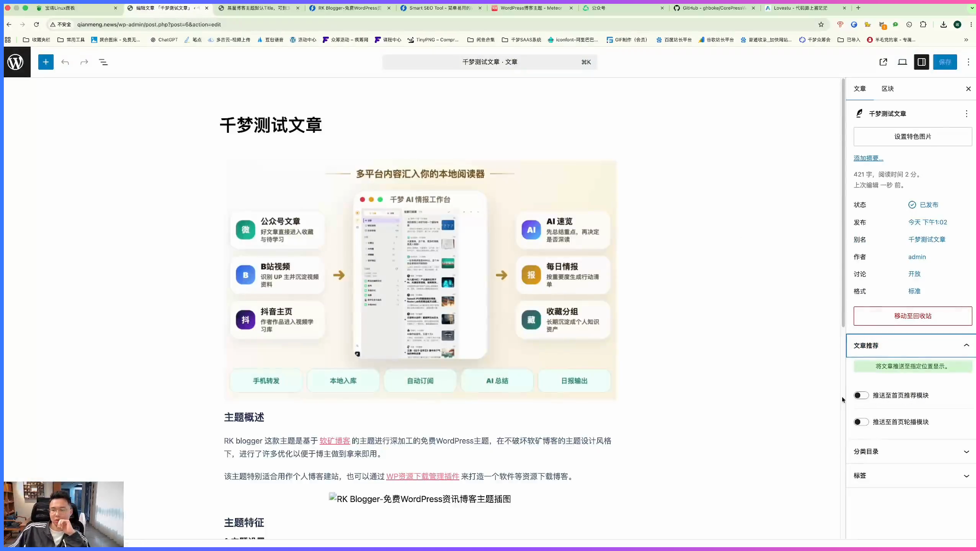The height and width of the screenshot is (551, 980).
Task: Switch to the 宝塔Linux面板 browser tab
Action: point(77,8)
